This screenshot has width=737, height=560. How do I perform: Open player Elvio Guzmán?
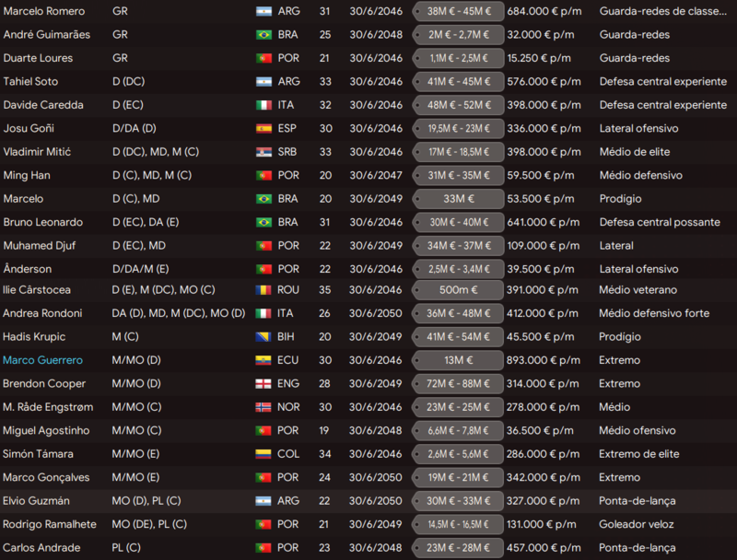pyautogui.click(x=36, y=501)
